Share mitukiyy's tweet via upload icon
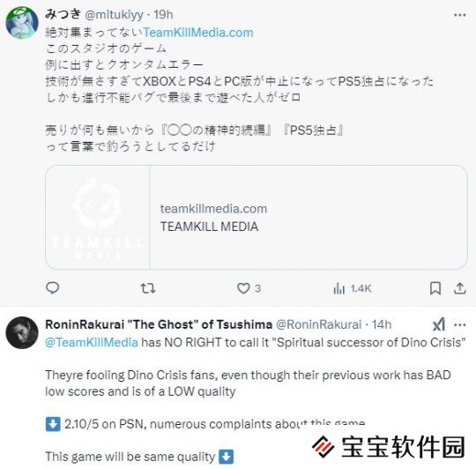This screenshot has width=476, height=469. click(x=459, y=288)
